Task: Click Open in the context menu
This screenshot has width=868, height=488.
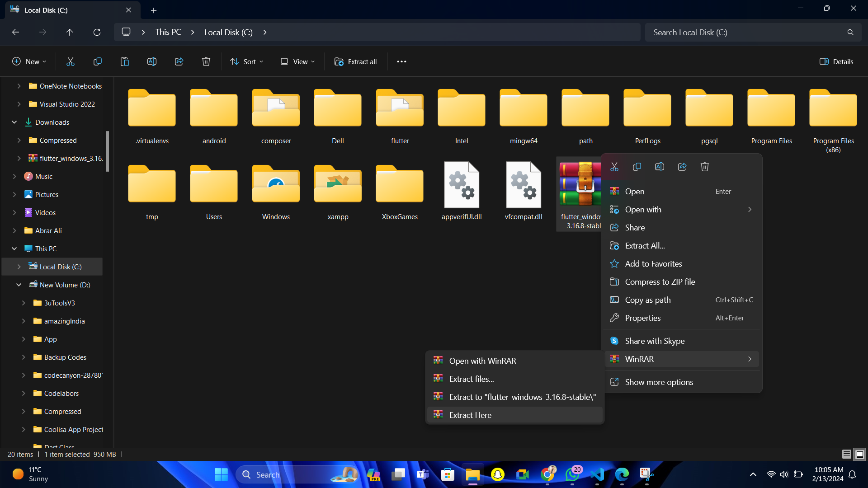Action: pyautogui.click(x=682, y=192)
